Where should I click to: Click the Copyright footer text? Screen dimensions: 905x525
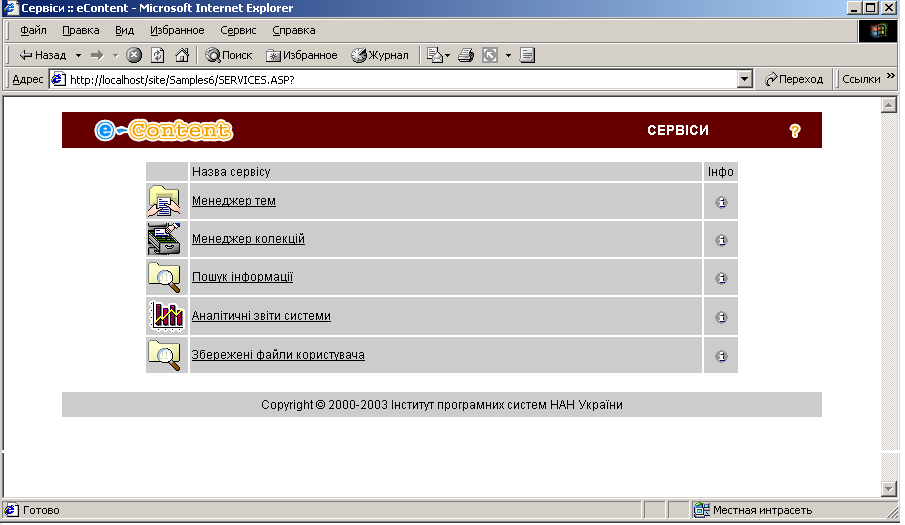442,405
